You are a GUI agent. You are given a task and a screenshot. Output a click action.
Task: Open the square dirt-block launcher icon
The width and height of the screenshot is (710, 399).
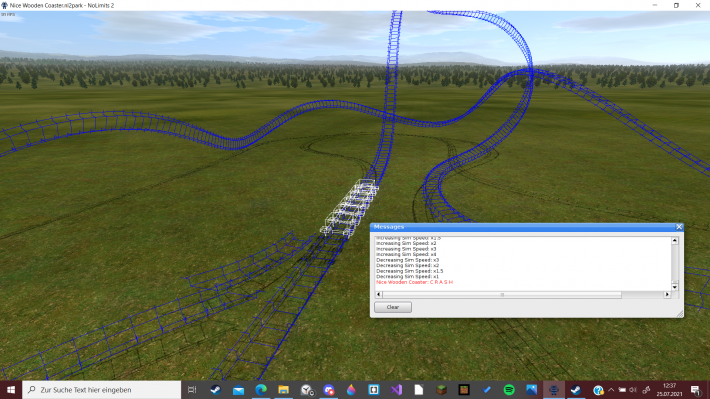[x=464, y=389]
